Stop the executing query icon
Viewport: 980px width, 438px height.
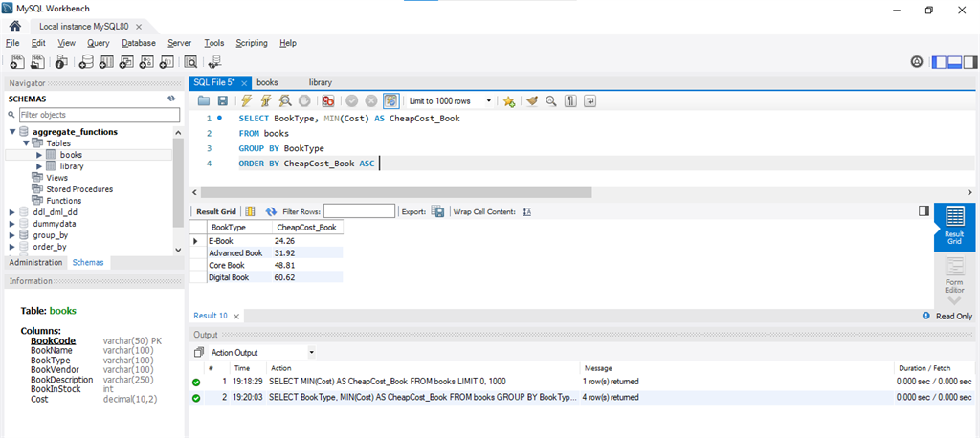[x=303, y=100]
